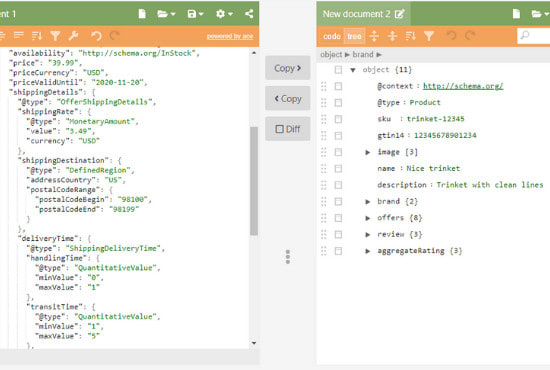Switch right panel to code mode
Viewport: 550px width, 370px height.
[332, 36]
